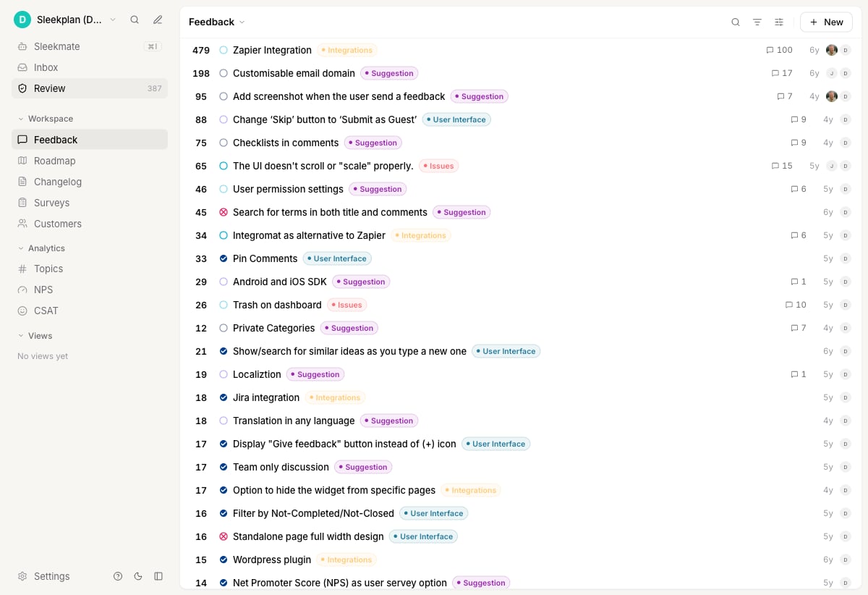
Task: Click closed status icon of Search for terms row
Action: (x=224, y=212)
